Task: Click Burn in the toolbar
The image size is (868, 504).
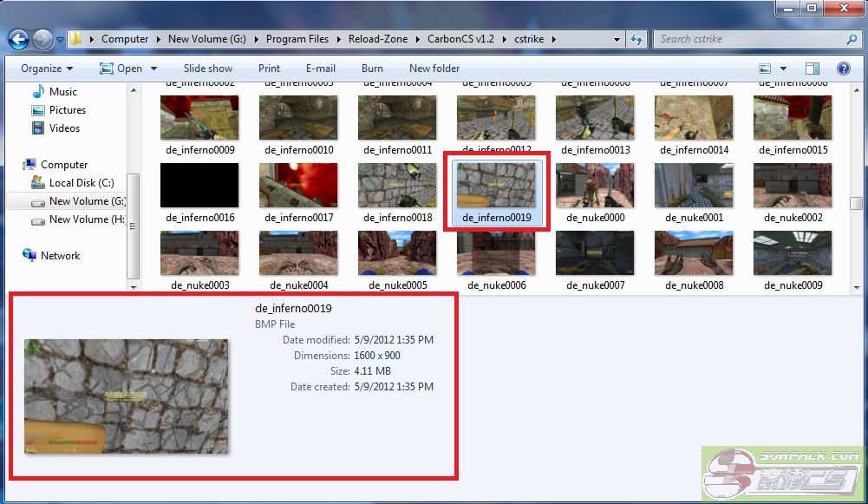Action: pyautogui.click(x=372, y=69)
